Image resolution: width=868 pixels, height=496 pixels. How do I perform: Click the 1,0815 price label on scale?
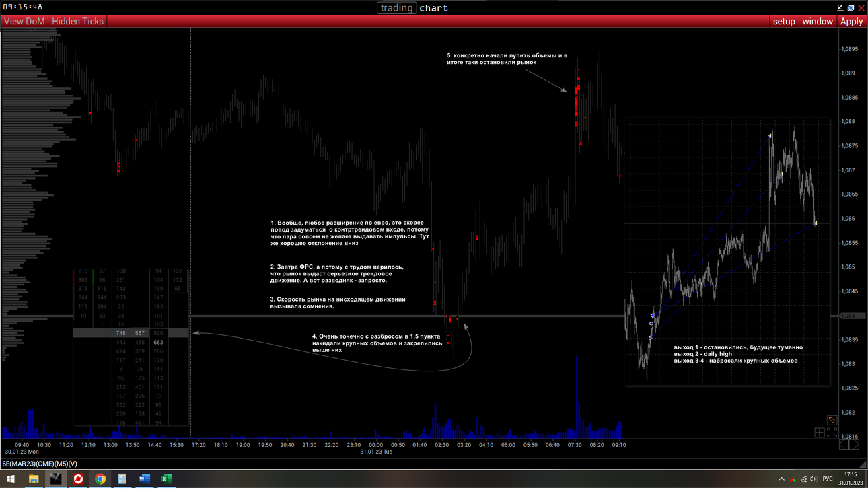coord(850,437)
